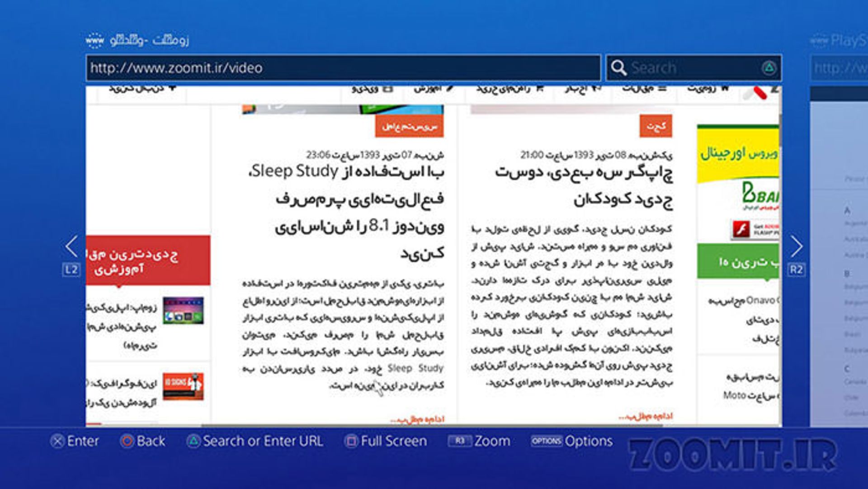
Task: Open the مقالات (articles) nav menu item
Action: tap(645, 89)
